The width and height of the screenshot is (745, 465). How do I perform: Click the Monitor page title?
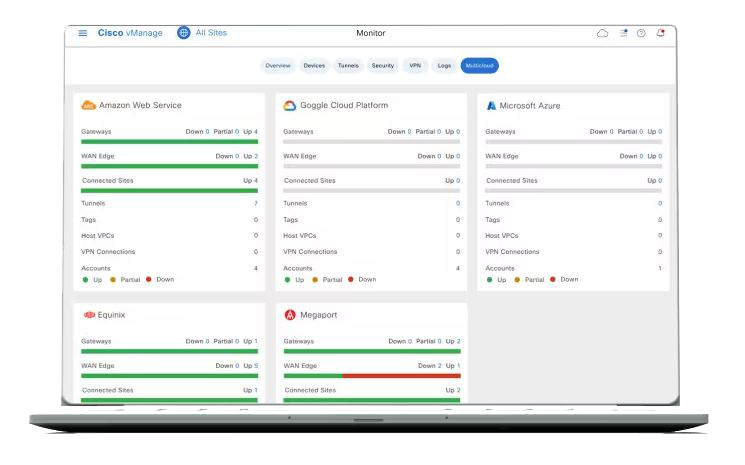[371, 33]
